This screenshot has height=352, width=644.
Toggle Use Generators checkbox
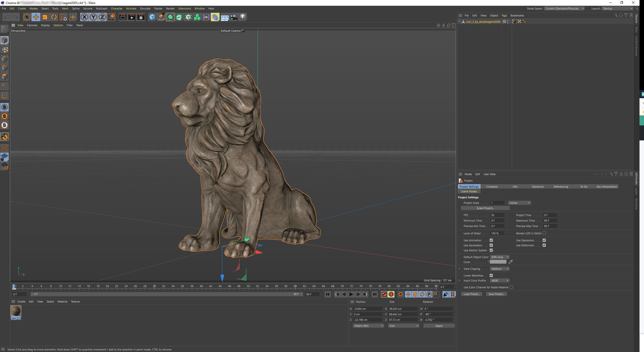pos(491,245)
